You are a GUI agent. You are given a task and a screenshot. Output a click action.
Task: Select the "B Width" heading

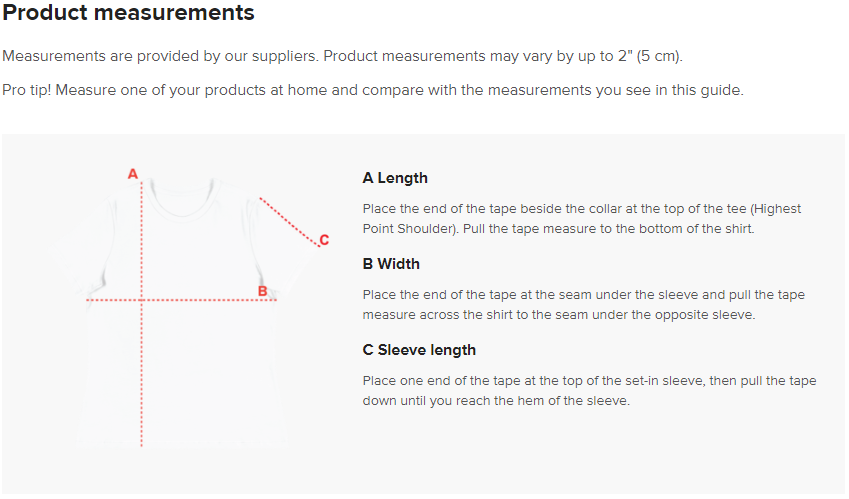(x=391, y=264)
